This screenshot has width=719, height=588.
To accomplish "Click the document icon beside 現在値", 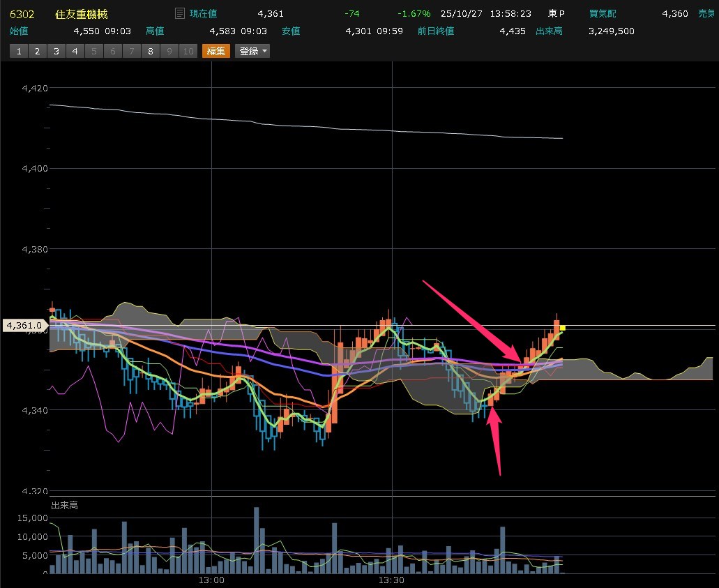I will click(x=180, y=13).
